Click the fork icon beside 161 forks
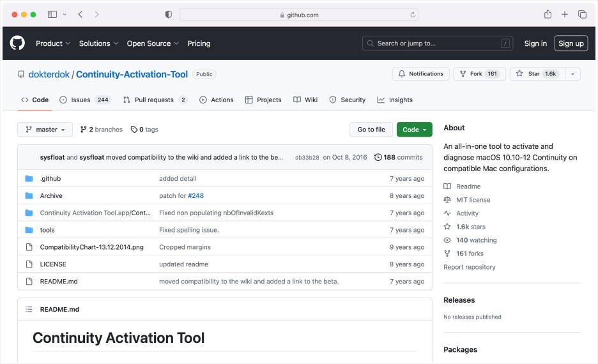The height and width of the screenshot is (364, 598). 447,254
